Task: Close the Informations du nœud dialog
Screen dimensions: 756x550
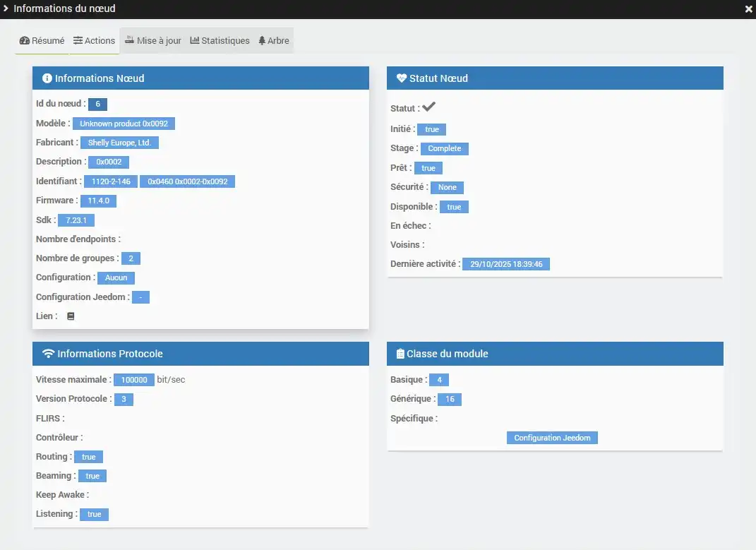Action: 748,9
